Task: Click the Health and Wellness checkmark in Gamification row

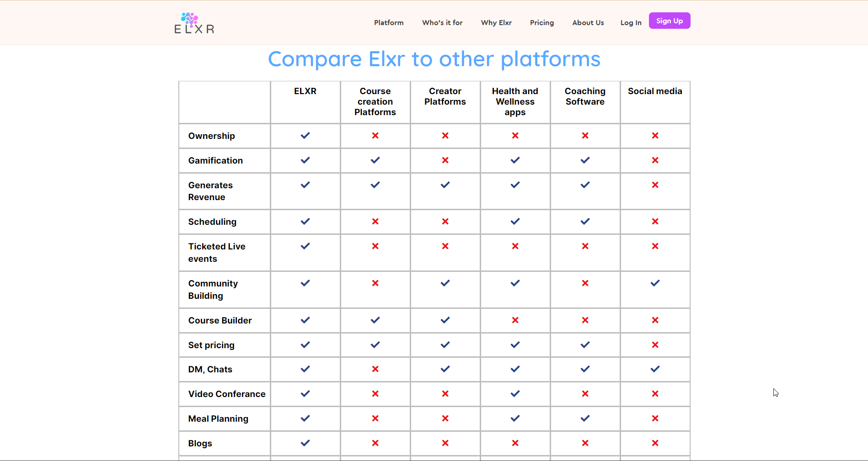Action: pos(515,160)
